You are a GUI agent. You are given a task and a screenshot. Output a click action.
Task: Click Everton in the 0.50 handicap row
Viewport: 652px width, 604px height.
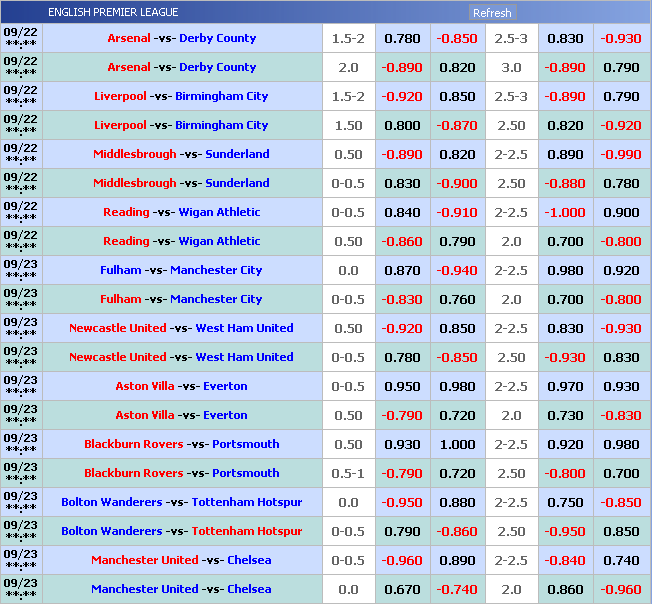coord(225,415)
